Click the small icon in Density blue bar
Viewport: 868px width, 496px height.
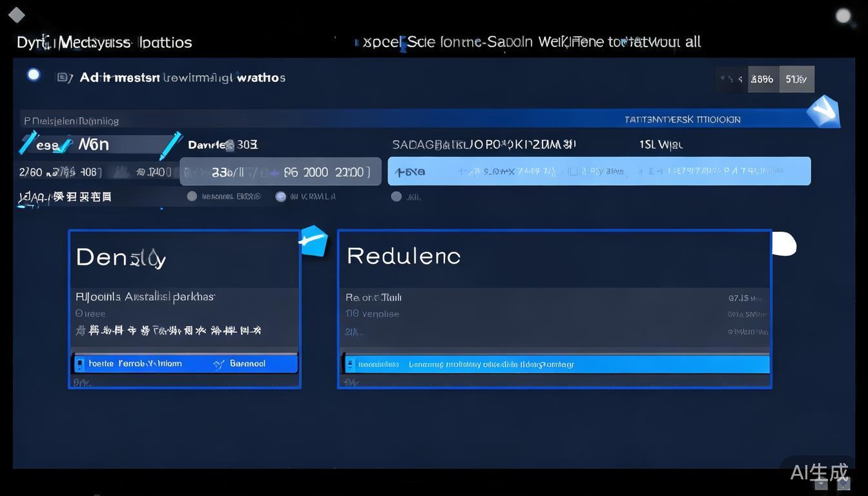point(79,364)
